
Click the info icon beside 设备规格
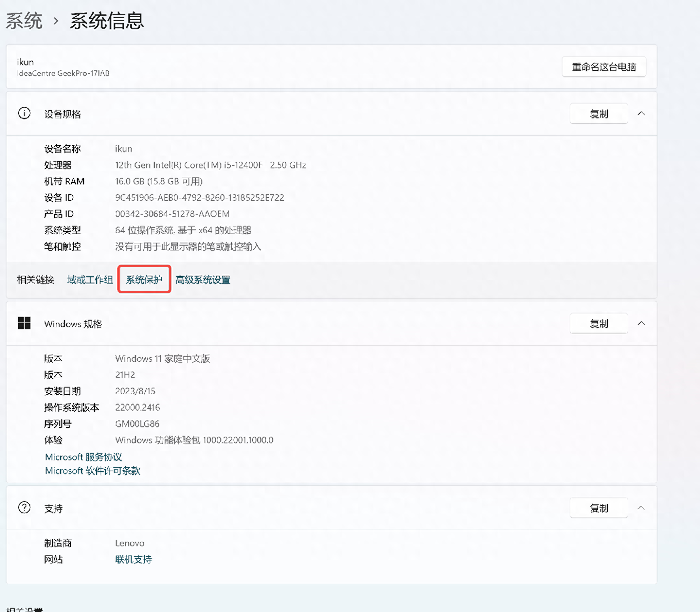[24, 113]
